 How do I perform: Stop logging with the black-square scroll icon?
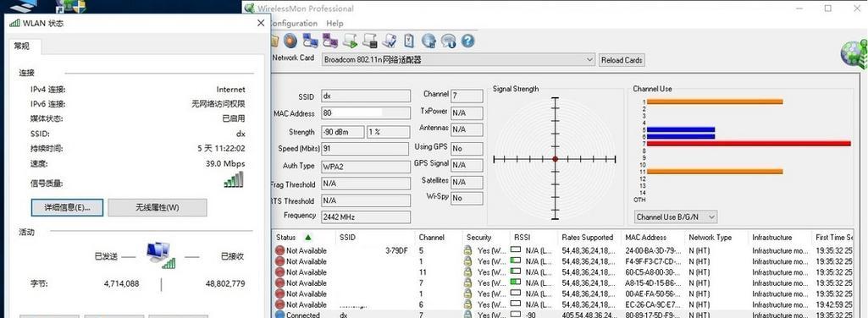(x=370, y=41)
